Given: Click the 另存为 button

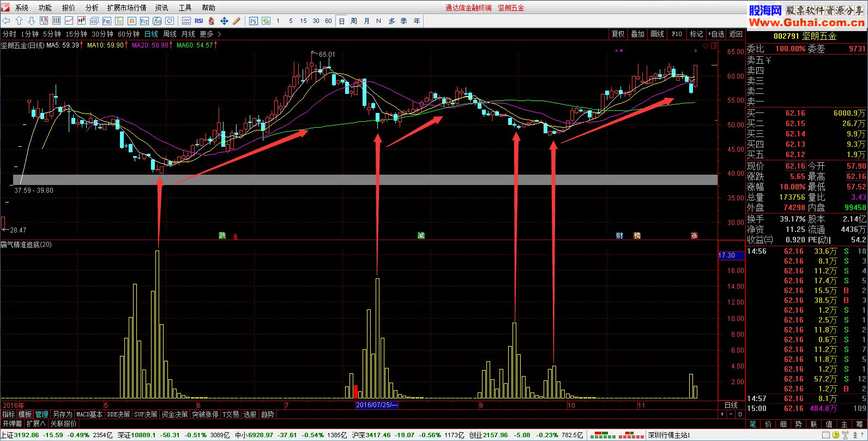Looking at the screenshot, I should click(x=62, y=414).
